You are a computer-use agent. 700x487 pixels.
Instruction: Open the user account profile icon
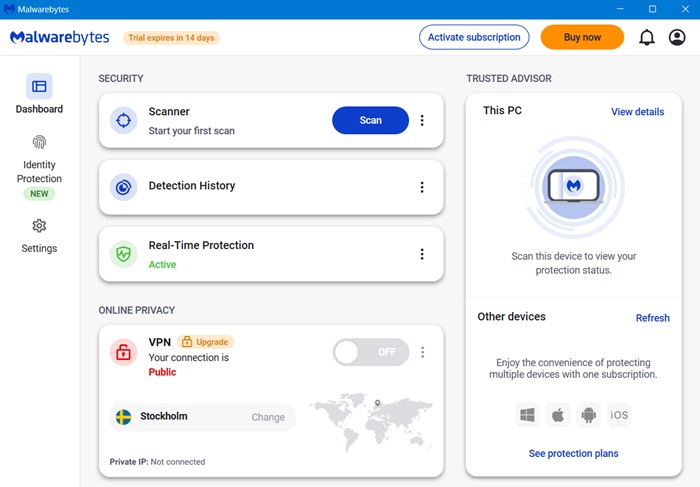tap(677, 37)
